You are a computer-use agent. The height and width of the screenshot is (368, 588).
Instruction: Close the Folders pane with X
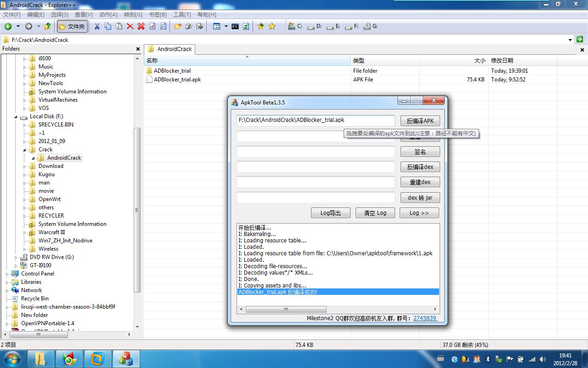[x=138, y=49]
